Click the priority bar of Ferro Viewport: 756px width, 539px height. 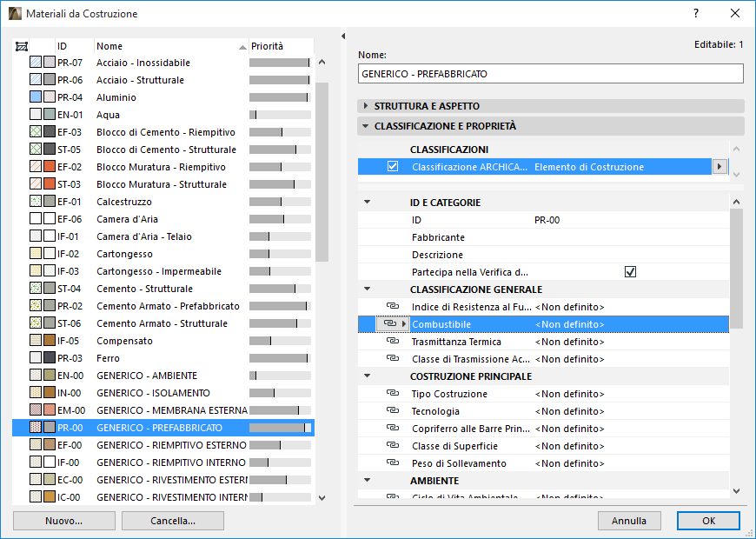[280, 357]
